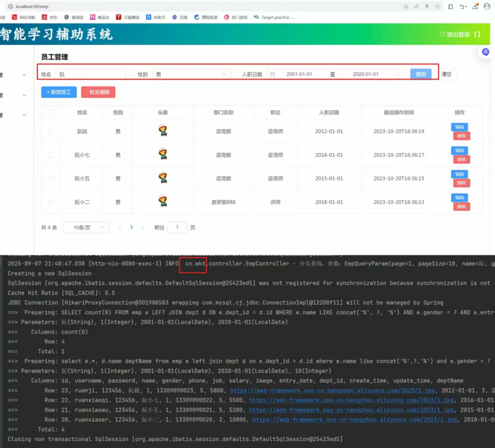Click the avatar image of 阮小七
The height and width of the screenshot is (448, 495).
point(163,154)
